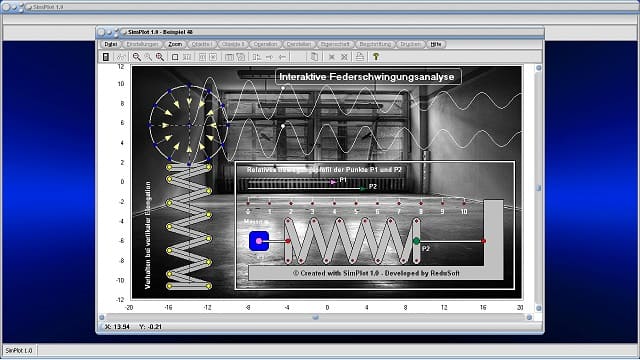This screenshot has height=360, width=640.
Task: Open the Darstellen menu
Action: click(x=299, y=44)
